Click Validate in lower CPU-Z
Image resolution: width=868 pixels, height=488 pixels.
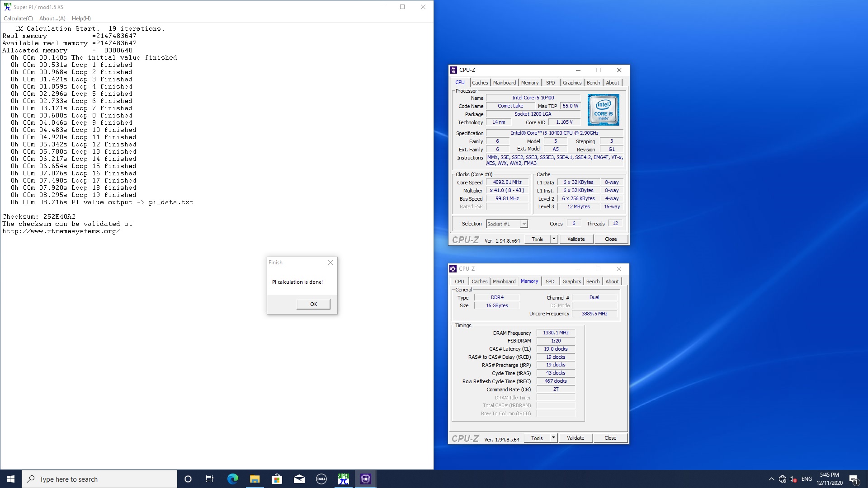click(x=576, y=438)
